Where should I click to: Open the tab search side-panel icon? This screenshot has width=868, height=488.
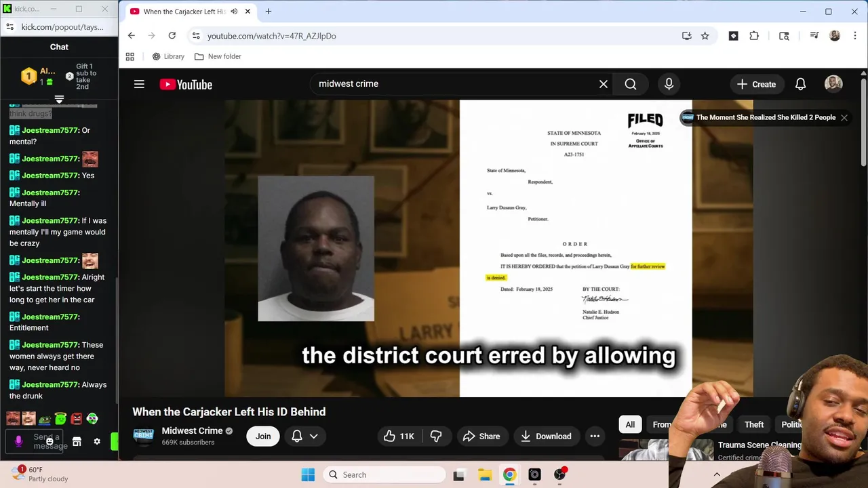pyautogui.click(x=784, y=36)
